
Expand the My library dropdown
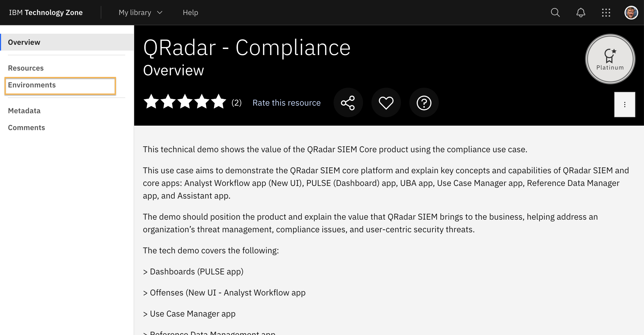(x=135, y=12)
